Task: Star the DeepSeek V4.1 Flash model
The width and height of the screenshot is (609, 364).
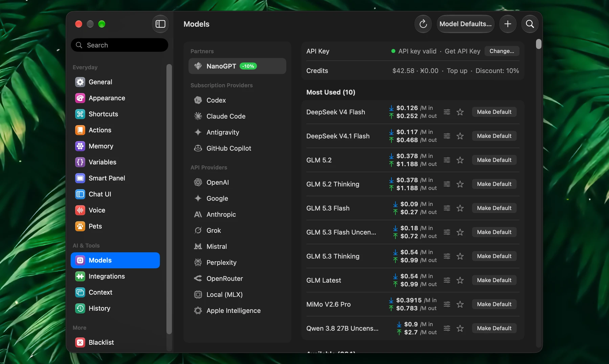Action: coord(460,136)
